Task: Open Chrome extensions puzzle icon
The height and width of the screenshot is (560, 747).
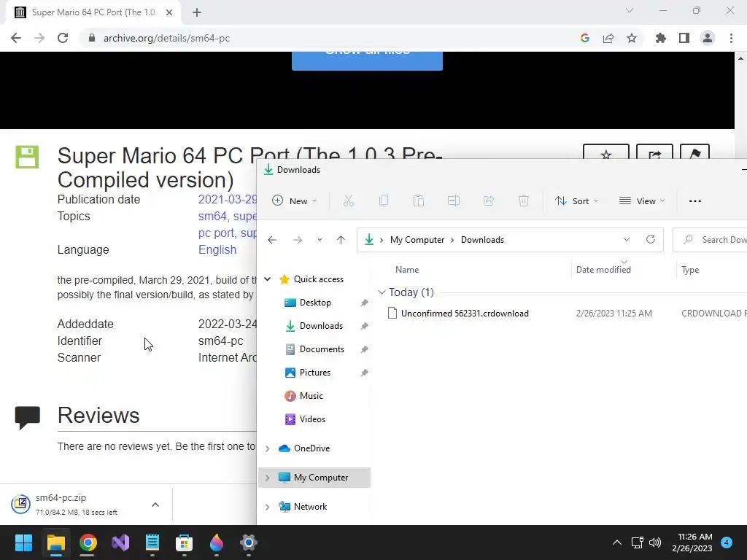Action: (661, 38)
